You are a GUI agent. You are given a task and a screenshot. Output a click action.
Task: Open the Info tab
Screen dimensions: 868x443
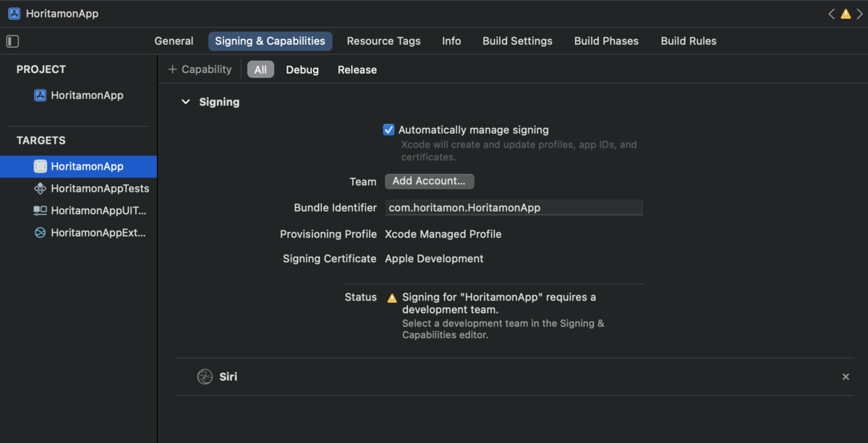(x=451, y=41)
